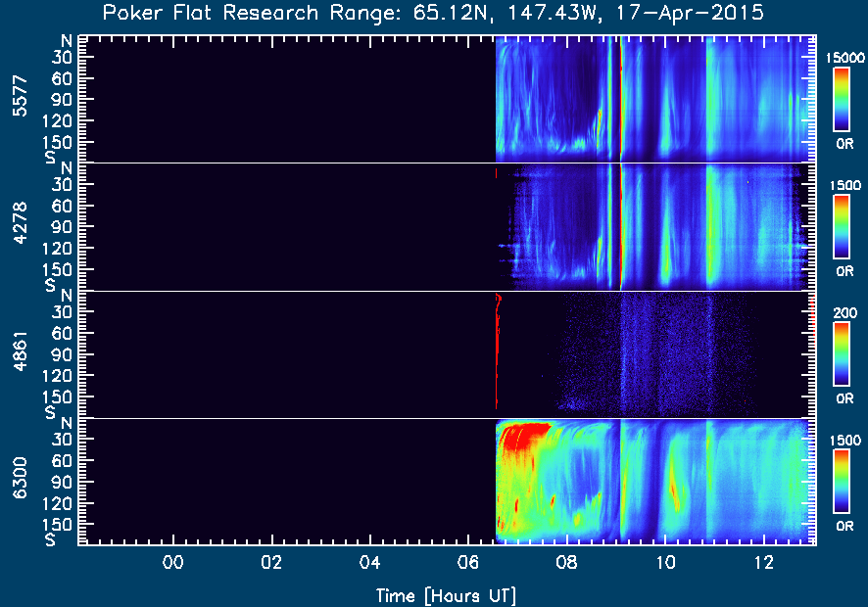Viewport: 868px width, 607px height.
Task: Click the S label at the 4278 panel bottom
Action: coord(51,285)
